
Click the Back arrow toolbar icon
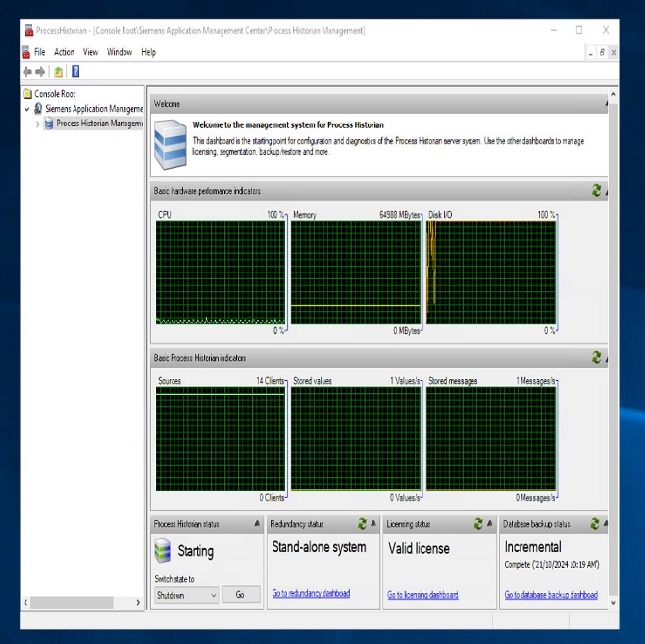(x=27, y=72)
